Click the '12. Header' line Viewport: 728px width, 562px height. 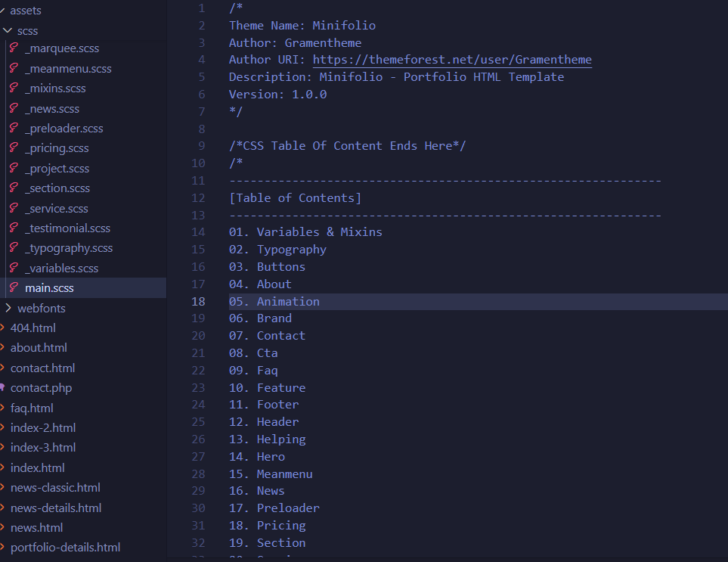point(264,422)
